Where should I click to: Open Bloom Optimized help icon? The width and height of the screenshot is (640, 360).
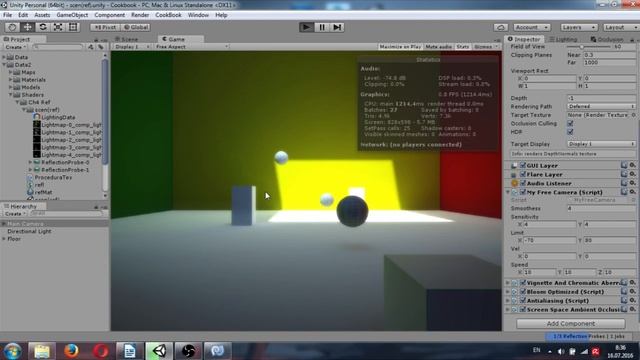point(624,291)
